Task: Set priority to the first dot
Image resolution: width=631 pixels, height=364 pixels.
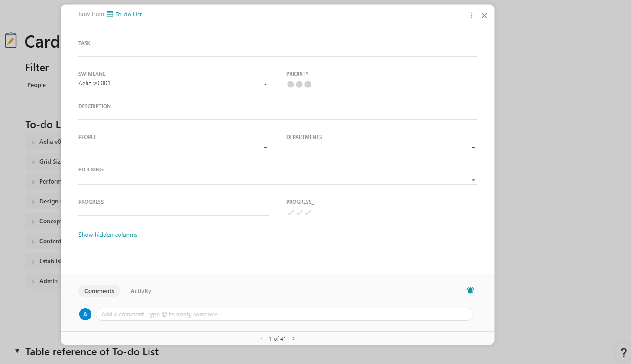Action: pyautogui.click(x=291, y=84)
